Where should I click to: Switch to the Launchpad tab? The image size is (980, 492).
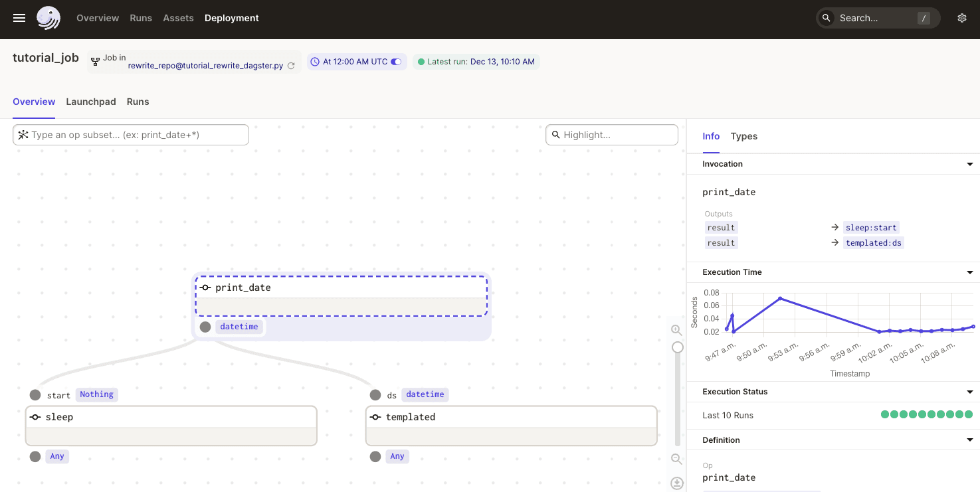[91, 102]
